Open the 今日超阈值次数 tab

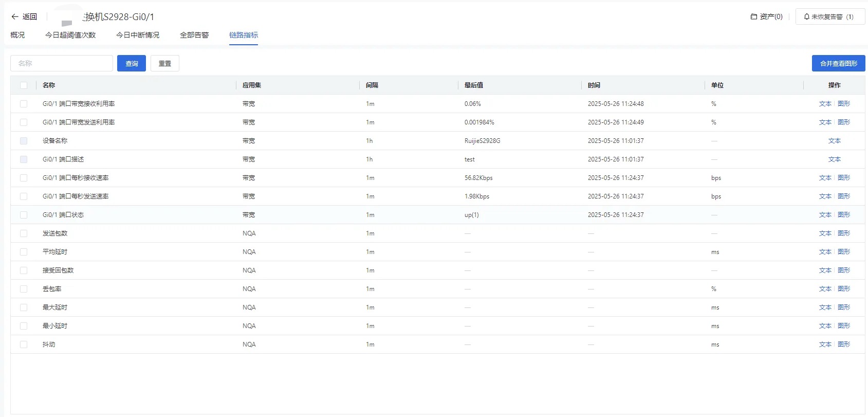click(70, 35)
